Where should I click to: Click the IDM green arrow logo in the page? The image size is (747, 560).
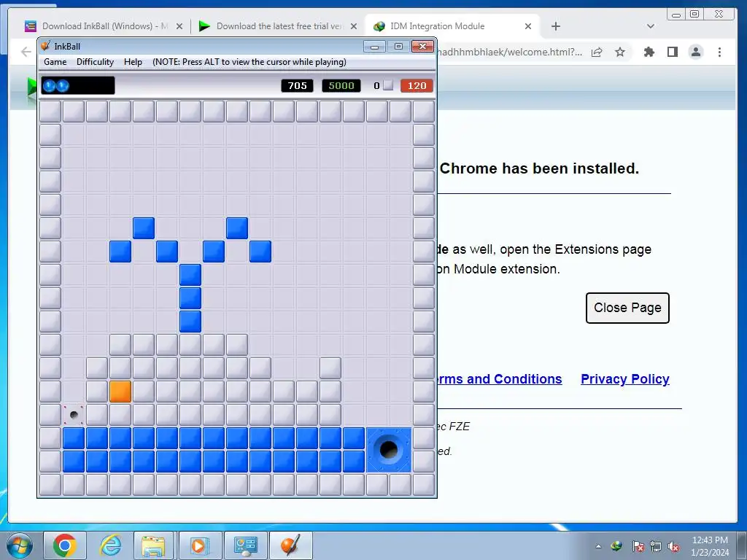[x=31, y=89]
